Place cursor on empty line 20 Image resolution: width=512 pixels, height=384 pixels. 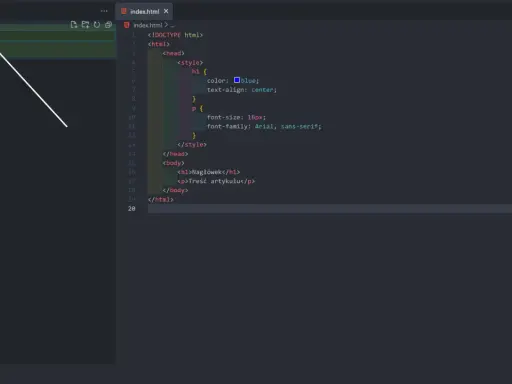point(330,209)
